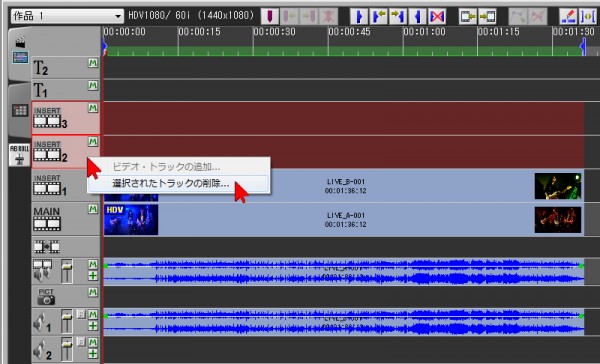
Task: Select the PICT camera track icon
Action: (x=46, y=297)
